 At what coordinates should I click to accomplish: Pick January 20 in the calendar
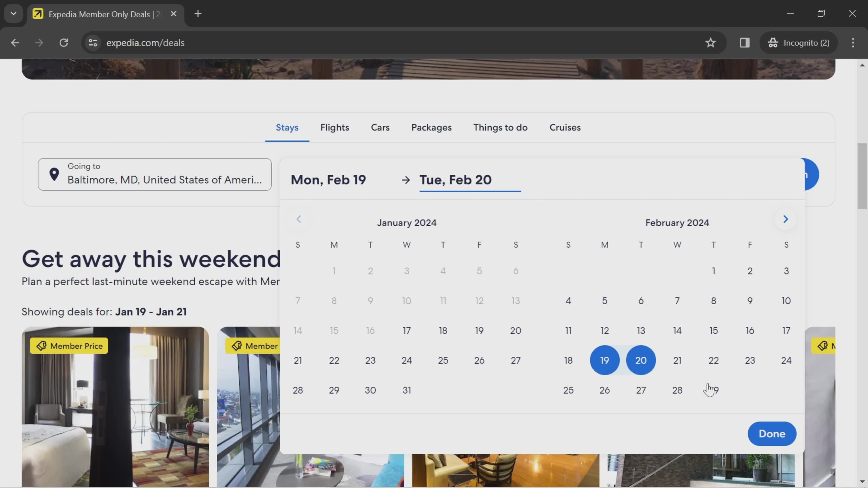click(516, 331)
